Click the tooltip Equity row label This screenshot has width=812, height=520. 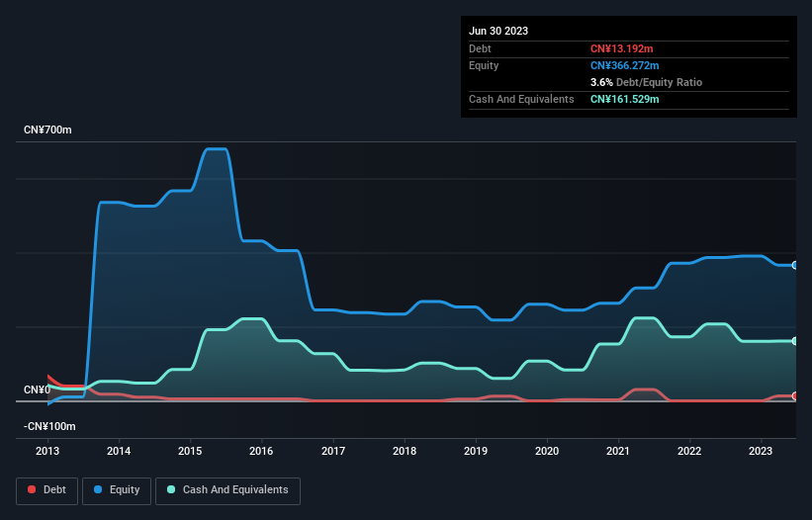[484, 65]
